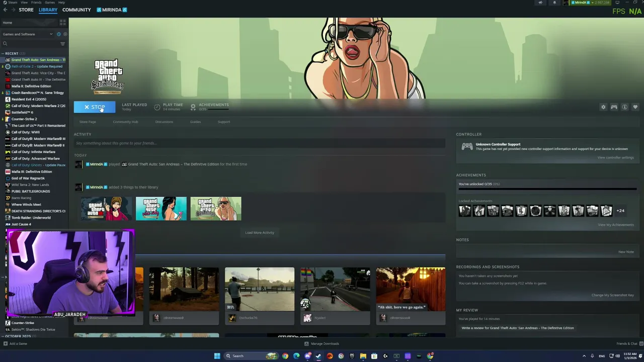Switch to collections grid view icon
The height and width of the screenshot is (362, 644).
click(63, 23)
